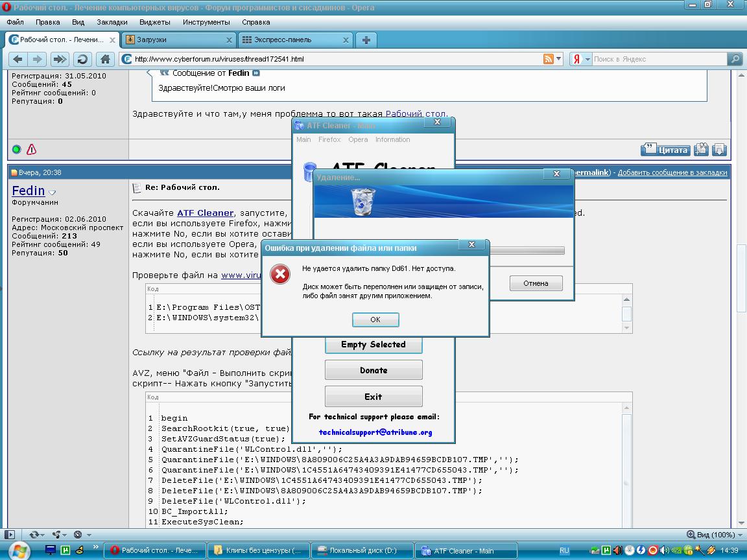Open the Opera menu in ATF Cleaner
The height and width of the screenshot is (560, 747).
pyautogui.click(x=358, y=139)
